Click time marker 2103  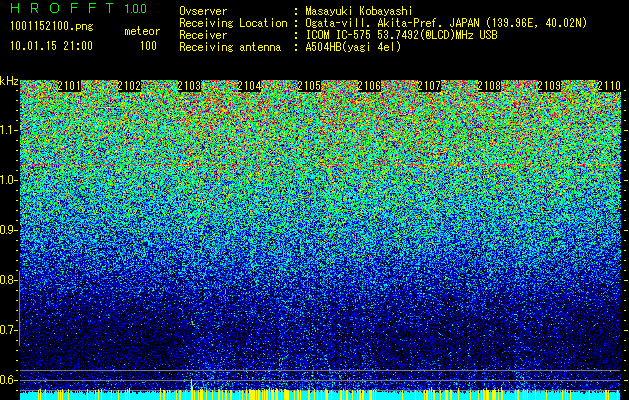coord(189,86)
